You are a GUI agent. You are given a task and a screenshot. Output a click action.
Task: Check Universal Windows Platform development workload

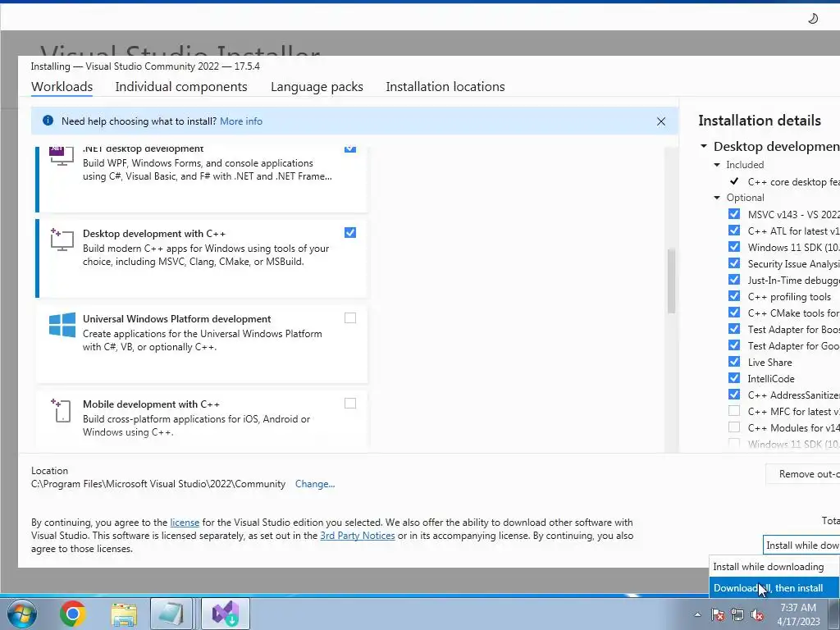(349, 318)
